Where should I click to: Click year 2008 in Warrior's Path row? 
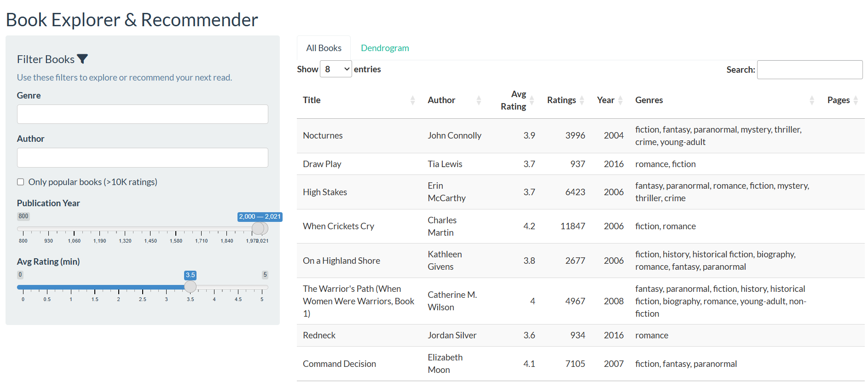tap(614, 301)
